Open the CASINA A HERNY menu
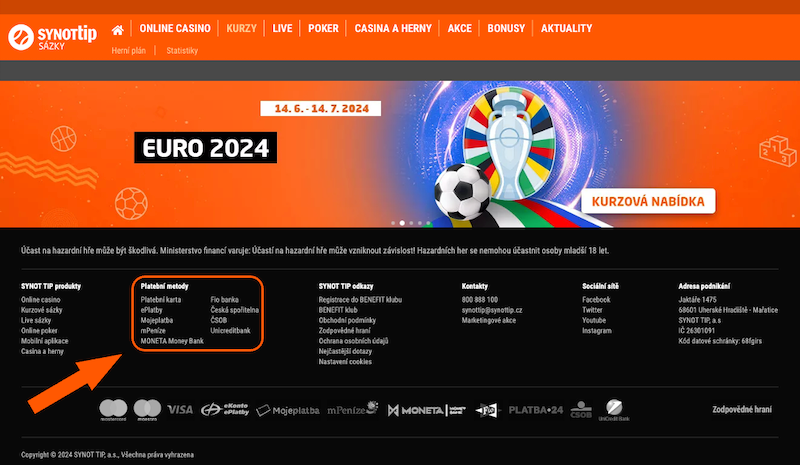This screenshot has width=800, height=465. point(393,29)
